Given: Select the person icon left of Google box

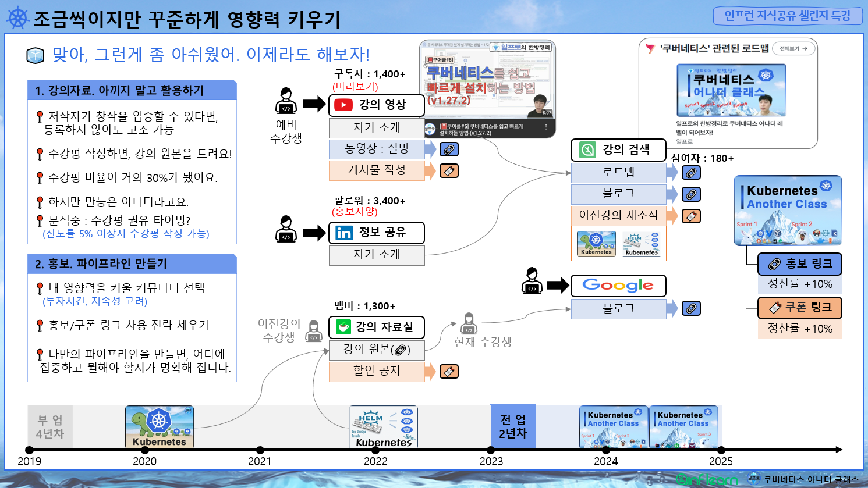Looking at the screenshot, I should pyautogui.click(x=532, y=280).
